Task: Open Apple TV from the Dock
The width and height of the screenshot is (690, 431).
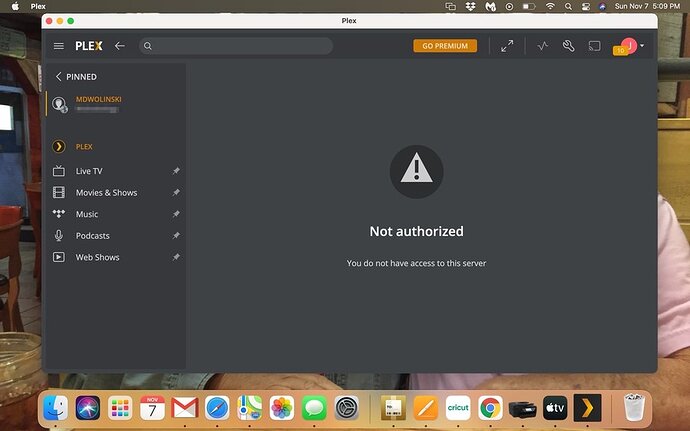Action: coord(555,408)
